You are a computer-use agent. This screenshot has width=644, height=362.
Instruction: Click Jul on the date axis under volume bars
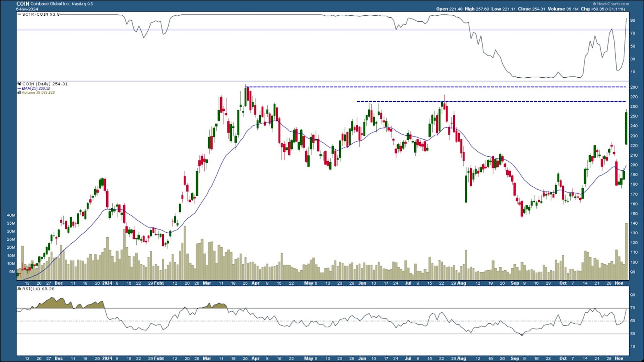coord(408,283)
